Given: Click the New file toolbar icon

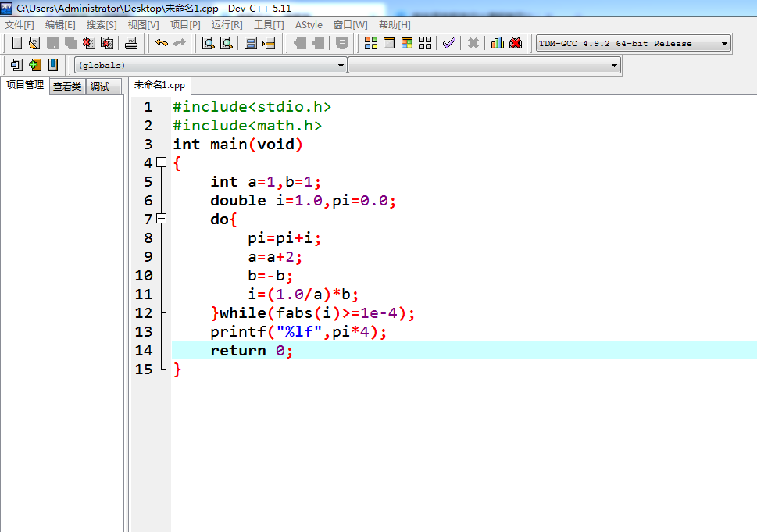Looking at the screenshot, I should (x=17, y=43).
